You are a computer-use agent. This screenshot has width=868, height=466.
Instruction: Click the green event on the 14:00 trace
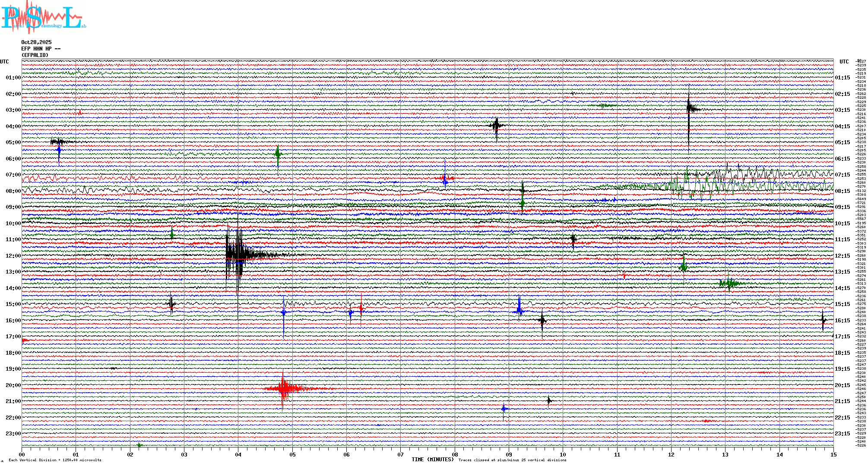click(x=729, y=283)
